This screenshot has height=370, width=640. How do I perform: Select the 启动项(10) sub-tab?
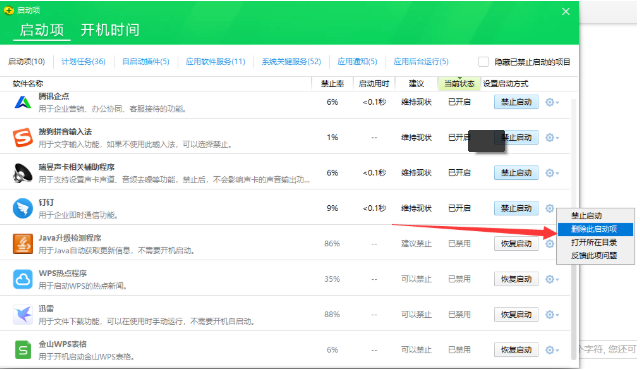(27, 62)
